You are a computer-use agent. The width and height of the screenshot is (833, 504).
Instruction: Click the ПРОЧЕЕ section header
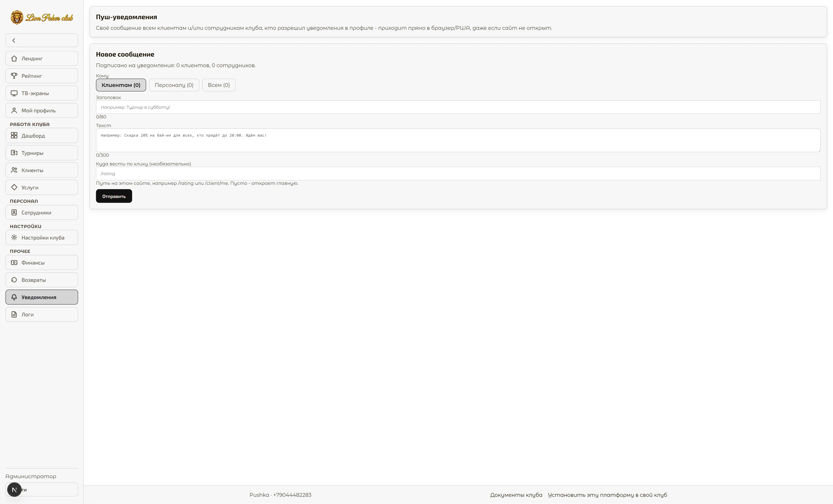(20, 251)
